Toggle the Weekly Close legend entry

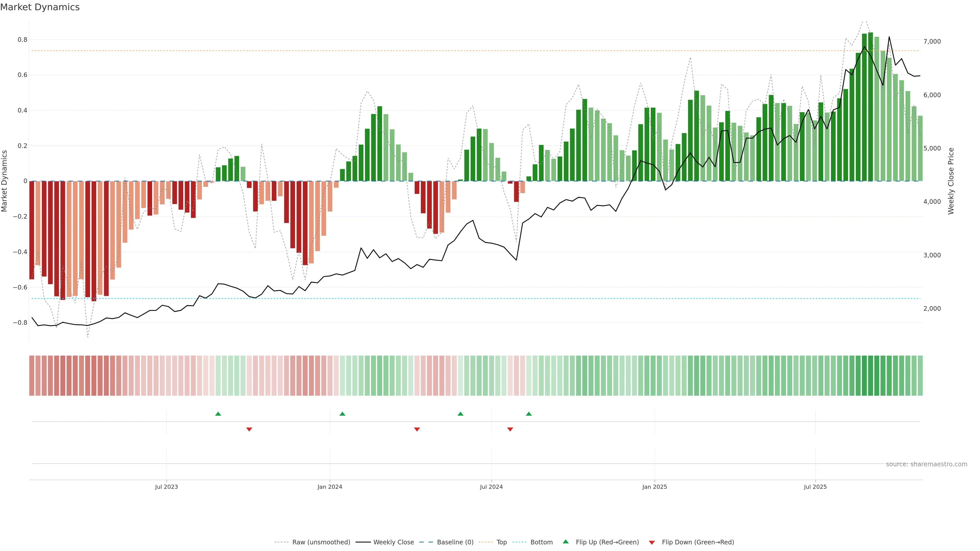tap(393, 542)
